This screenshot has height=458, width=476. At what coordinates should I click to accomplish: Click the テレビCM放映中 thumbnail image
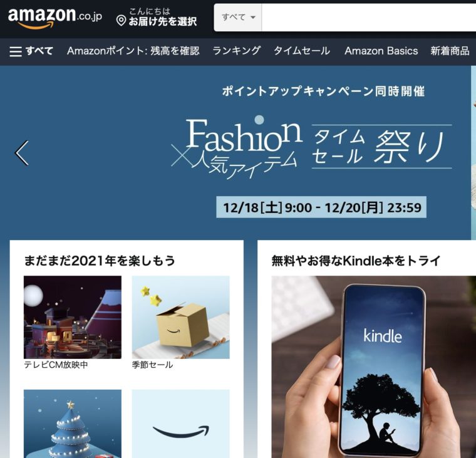coord(73,317)
